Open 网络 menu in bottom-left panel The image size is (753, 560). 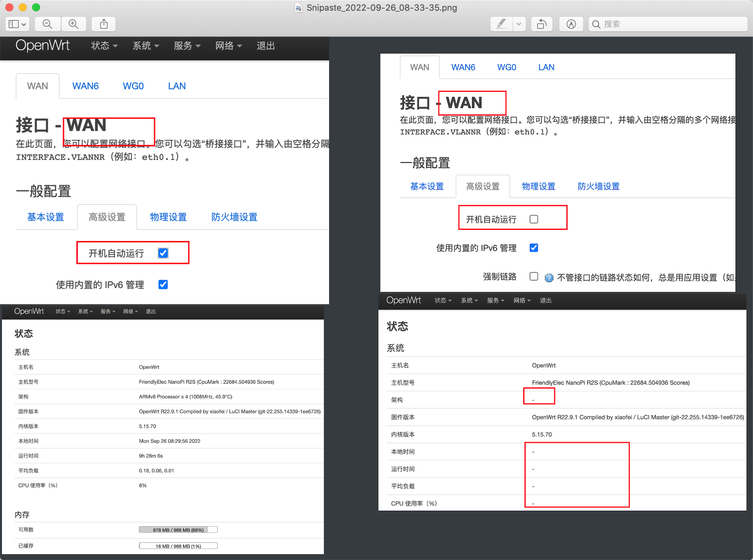tap(131, 311)
